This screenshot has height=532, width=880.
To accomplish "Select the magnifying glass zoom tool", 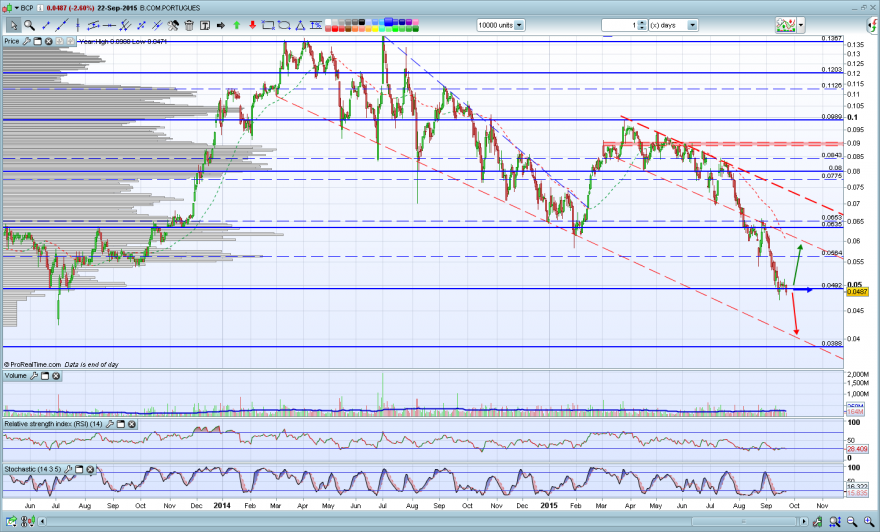I will 29,25.
